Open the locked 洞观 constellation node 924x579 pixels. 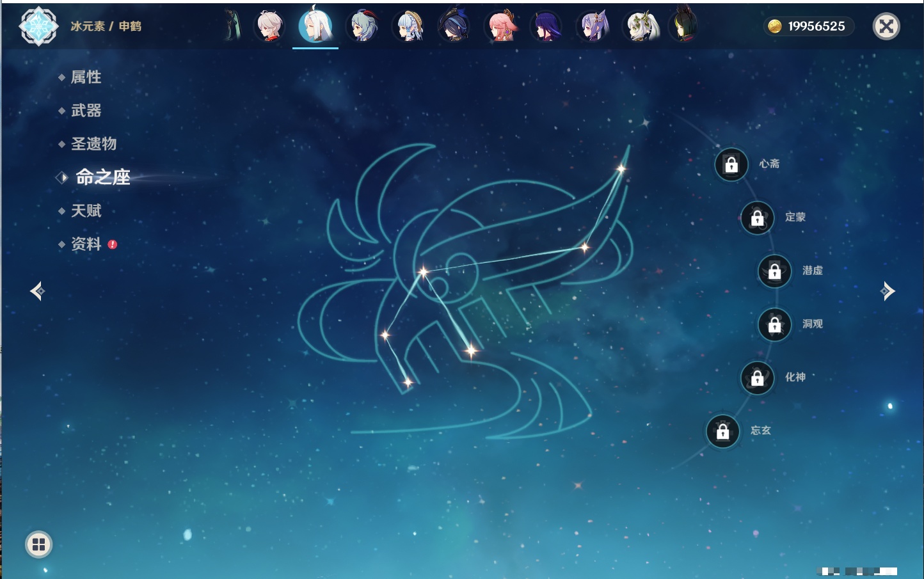pyautogui.click(x=775, y=325)
